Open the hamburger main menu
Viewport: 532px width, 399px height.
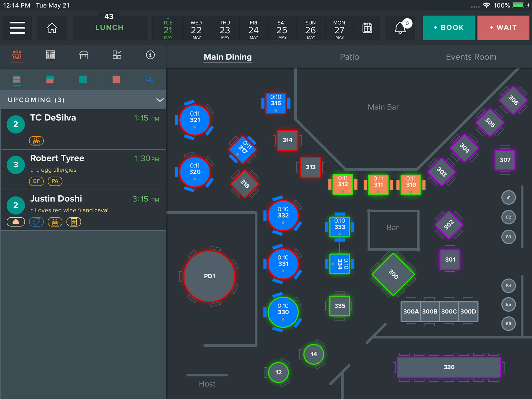(17, 28)
